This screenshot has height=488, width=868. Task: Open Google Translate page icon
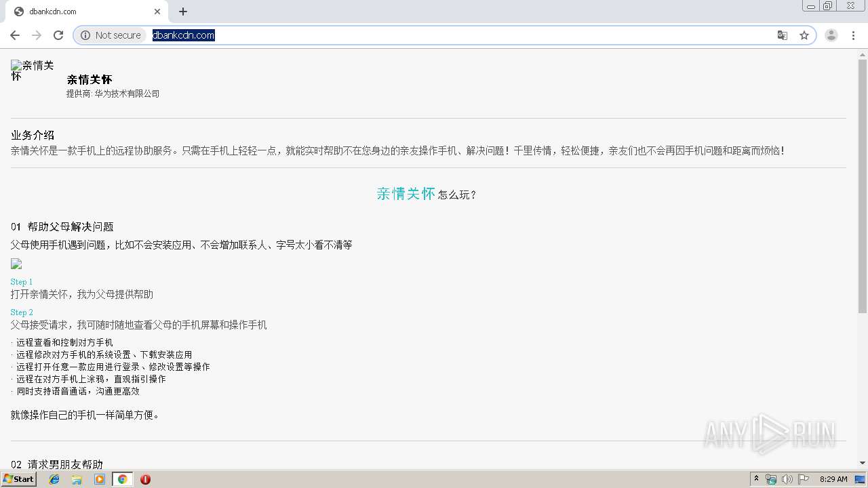click(783, 35)
